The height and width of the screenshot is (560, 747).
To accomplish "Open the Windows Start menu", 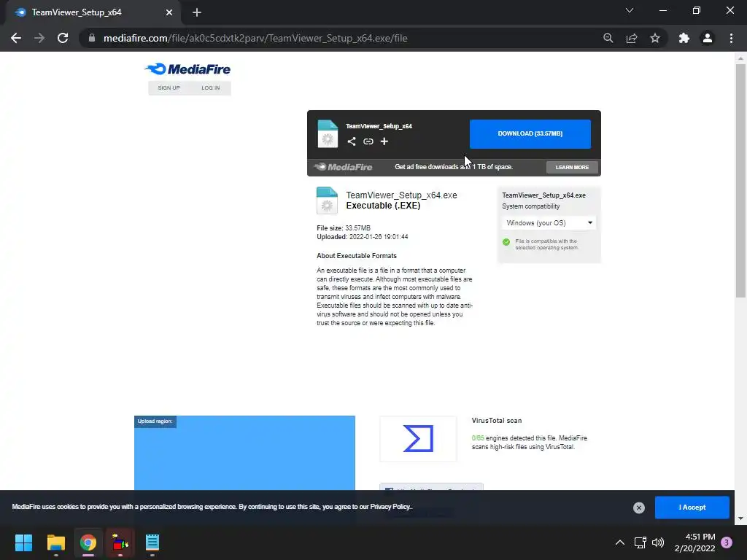I will tap(23, 542).
